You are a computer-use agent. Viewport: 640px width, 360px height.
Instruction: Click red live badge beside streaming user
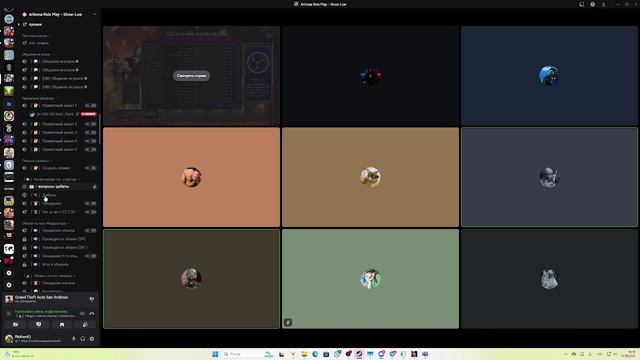pyautogui.click(x=89, y=114)
